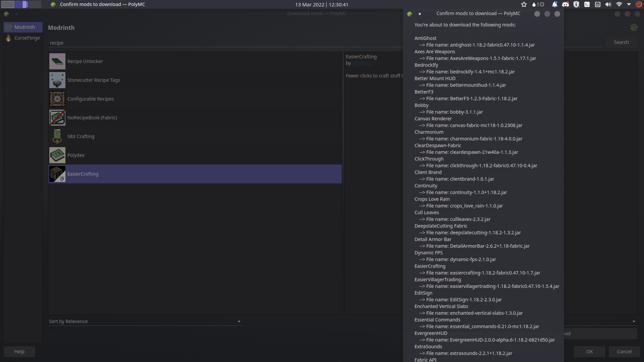This screenshot has height=362, width=644.
Task: Switch to the CurseForge tab
Action: point(22,38)
